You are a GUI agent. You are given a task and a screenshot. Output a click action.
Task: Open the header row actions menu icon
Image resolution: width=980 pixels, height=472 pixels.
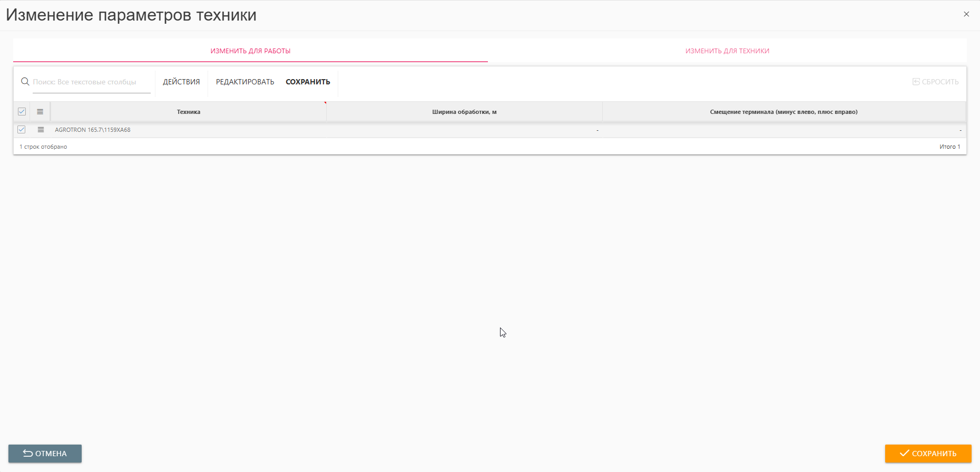pos(40,112)
